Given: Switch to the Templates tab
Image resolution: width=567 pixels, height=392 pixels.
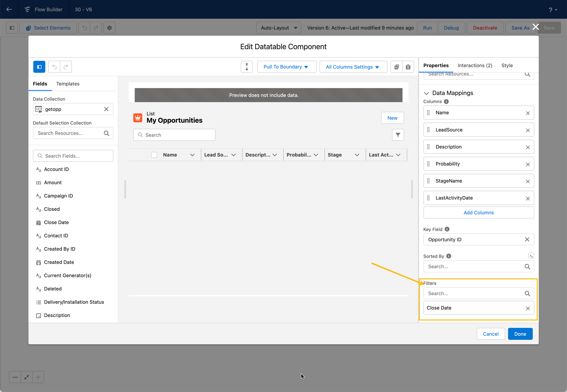Looking at the screenshot, I should tap(68, 84).
